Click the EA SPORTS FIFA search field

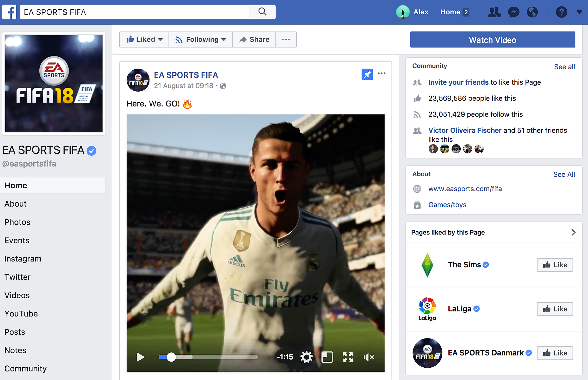point(135,12)
